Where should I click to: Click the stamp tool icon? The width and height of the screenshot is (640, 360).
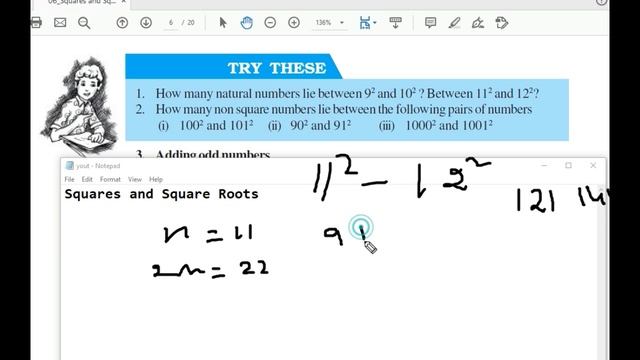502,23
